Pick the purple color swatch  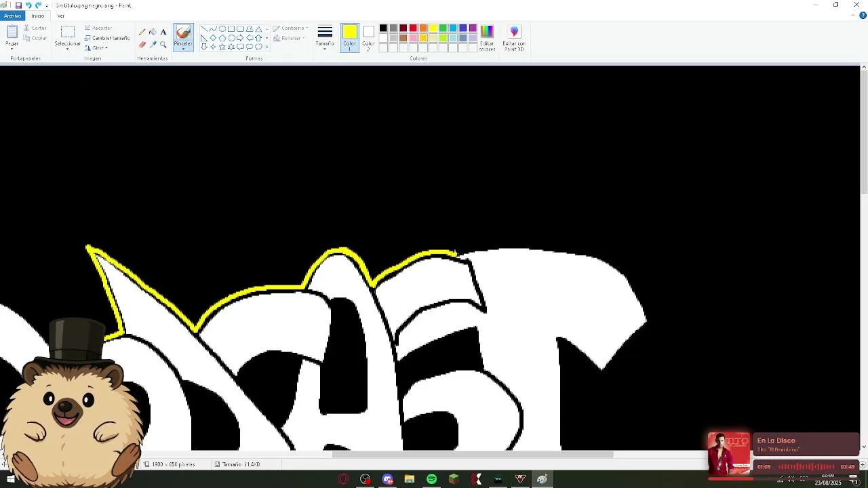[x=473, y=28]
